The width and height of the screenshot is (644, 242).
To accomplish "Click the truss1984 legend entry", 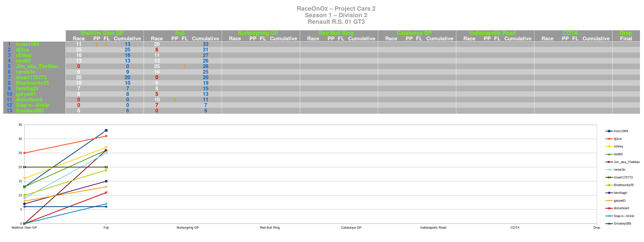I will [617, 131].
